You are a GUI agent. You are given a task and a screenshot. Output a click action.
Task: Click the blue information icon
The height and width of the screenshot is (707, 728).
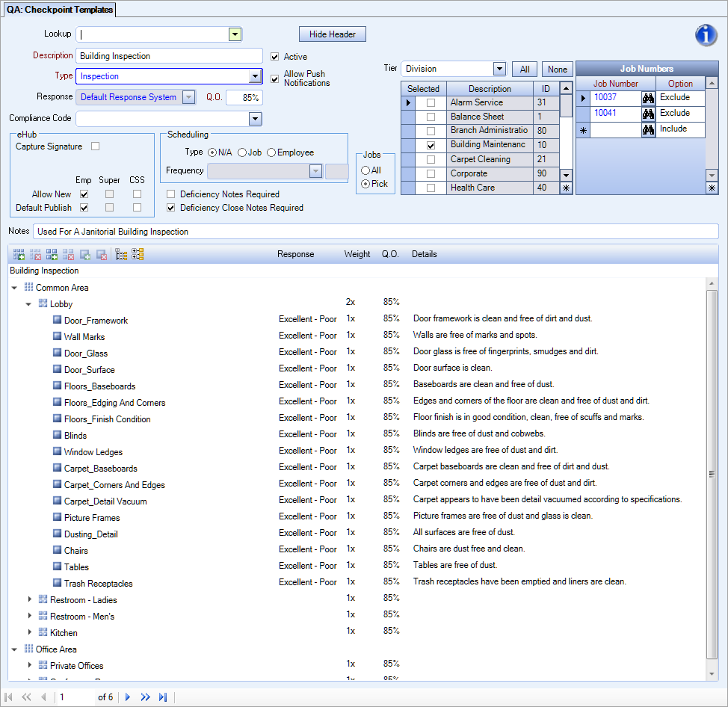tap(706, 34)
